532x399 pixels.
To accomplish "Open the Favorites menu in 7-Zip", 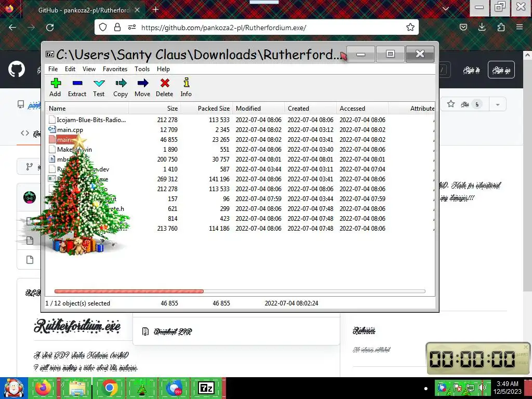I will [x=115, y=69].
